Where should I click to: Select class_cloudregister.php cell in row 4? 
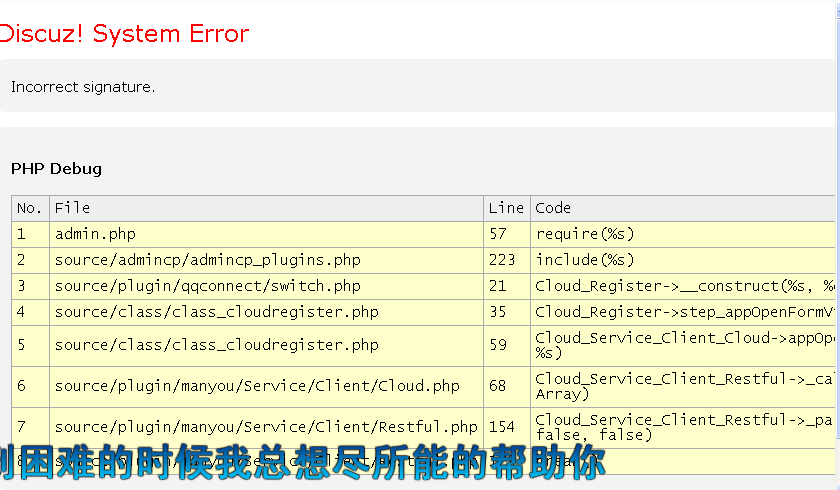[266, 312]
